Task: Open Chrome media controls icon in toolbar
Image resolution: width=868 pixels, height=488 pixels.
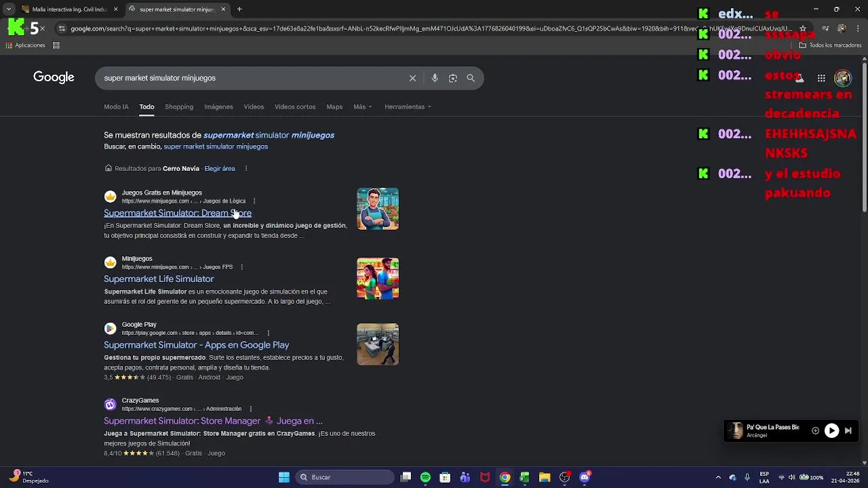Action: click(x=825, y=28)
